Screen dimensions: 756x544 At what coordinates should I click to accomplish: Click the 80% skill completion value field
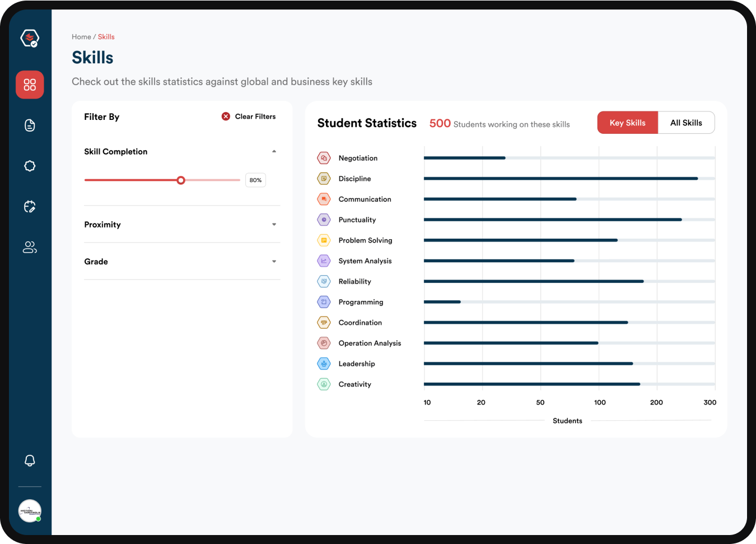(x=255, y=180)
